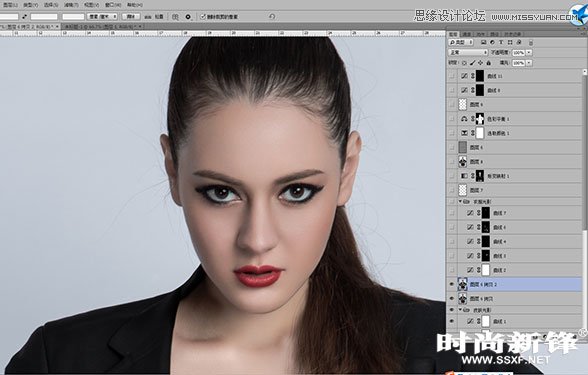Show the 色彩平衡 1 layer

pos(452,119)
